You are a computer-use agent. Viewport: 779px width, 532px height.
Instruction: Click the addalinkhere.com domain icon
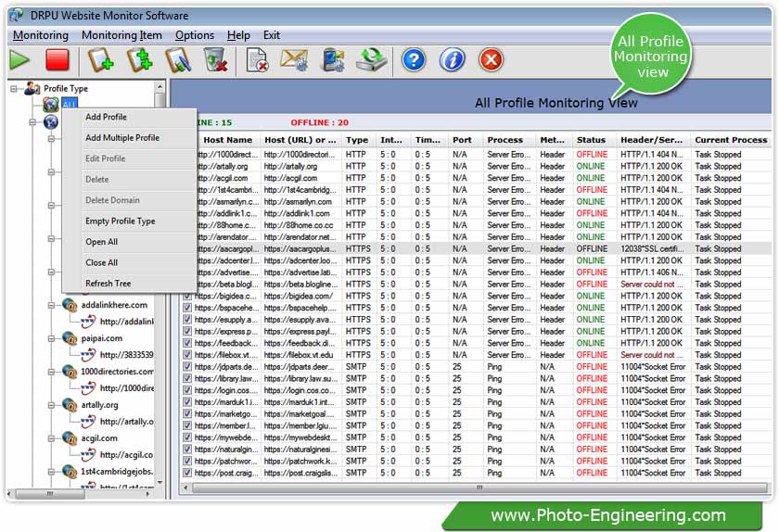(70, 305)
